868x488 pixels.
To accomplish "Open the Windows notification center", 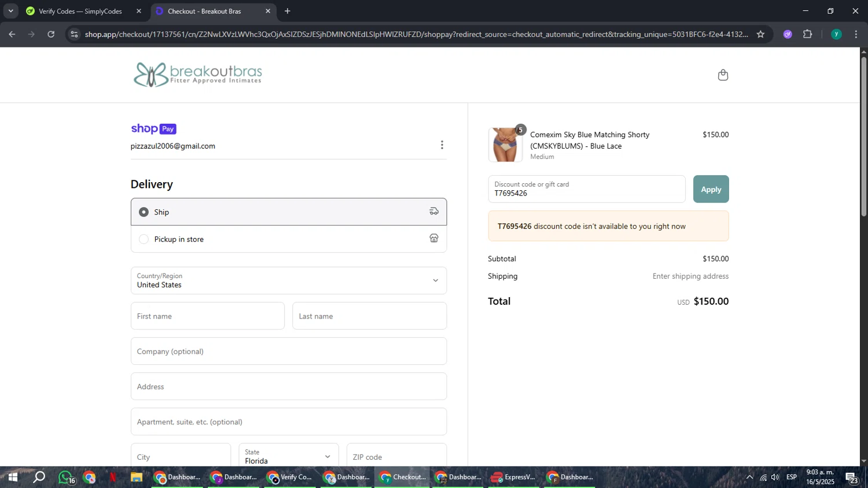I will (x=852, y=478).
